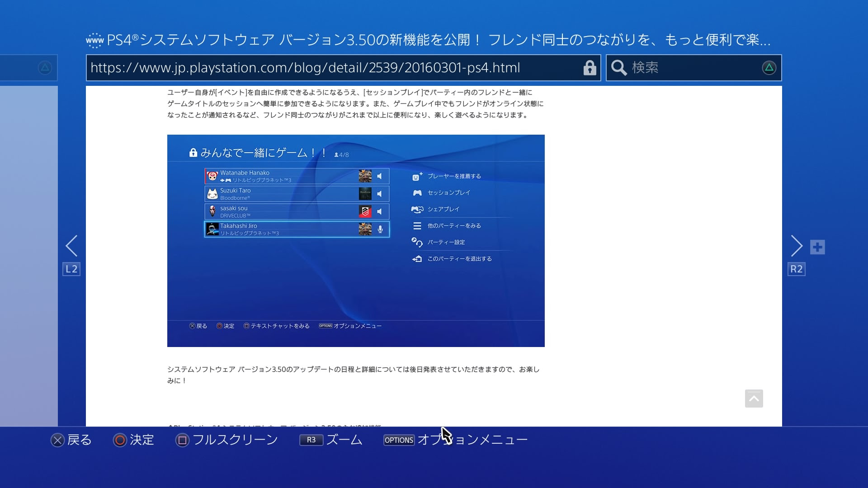Click このパーティーを退出する menu entry
Screen dimensions: 868x488
point(459,259)
